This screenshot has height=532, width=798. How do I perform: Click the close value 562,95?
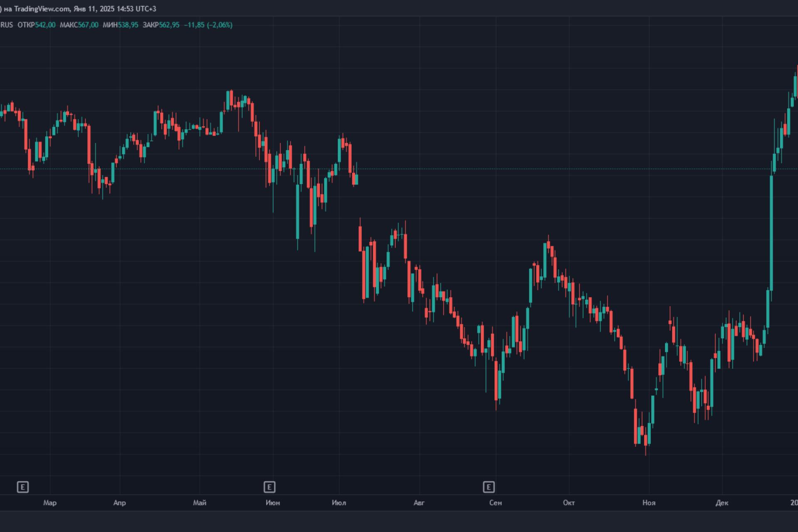pos(169,25)
